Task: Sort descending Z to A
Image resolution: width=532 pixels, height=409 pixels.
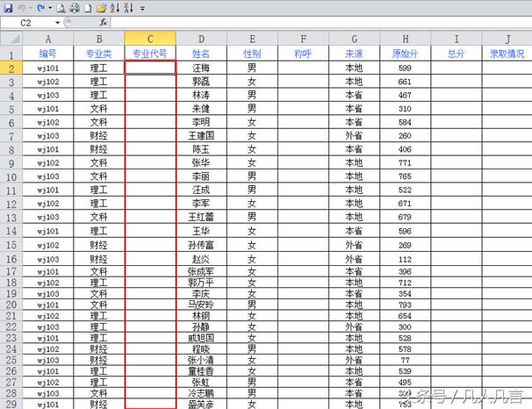Action: 128,8
